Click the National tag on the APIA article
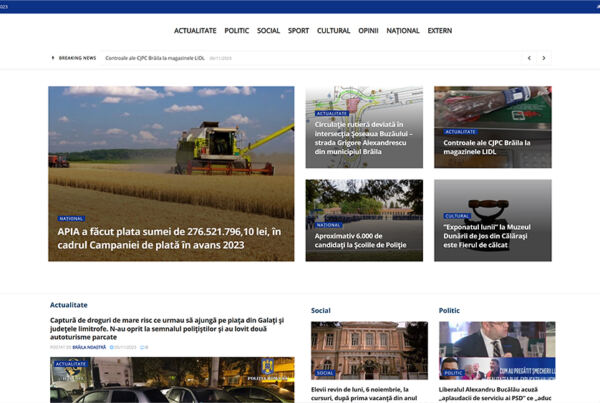Image resolution: width=600 pixels, height=403 pixels. (x=71, y=218)
